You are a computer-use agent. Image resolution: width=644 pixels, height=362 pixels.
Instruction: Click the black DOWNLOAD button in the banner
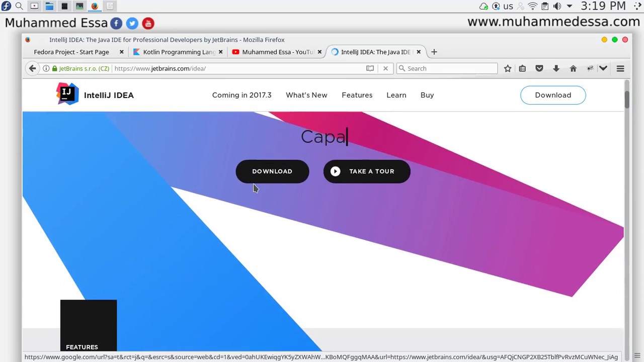coord(272,171)
